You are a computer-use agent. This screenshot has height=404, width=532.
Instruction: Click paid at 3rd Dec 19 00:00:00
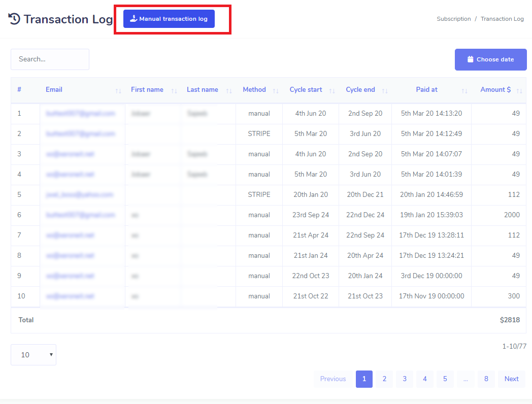tap(431, 276)
